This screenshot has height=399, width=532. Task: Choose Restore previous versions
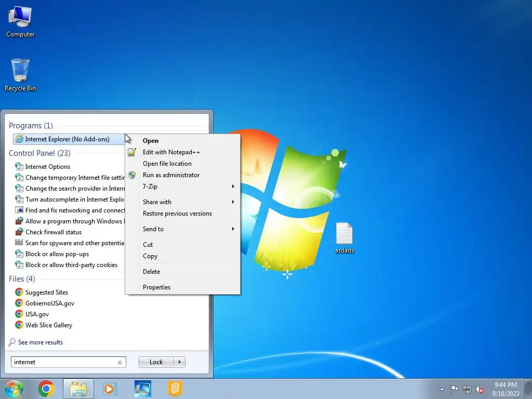point(183,214)
